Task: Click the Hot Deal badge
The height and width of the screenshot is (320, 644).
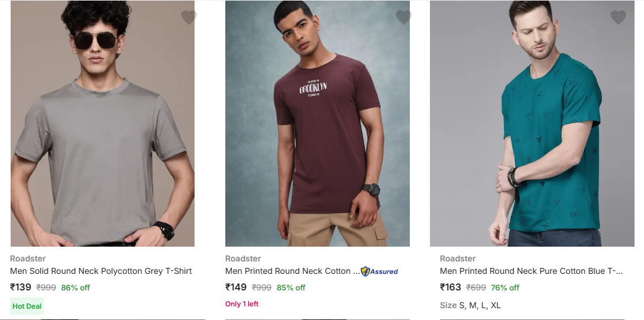Action: point(27,306)
